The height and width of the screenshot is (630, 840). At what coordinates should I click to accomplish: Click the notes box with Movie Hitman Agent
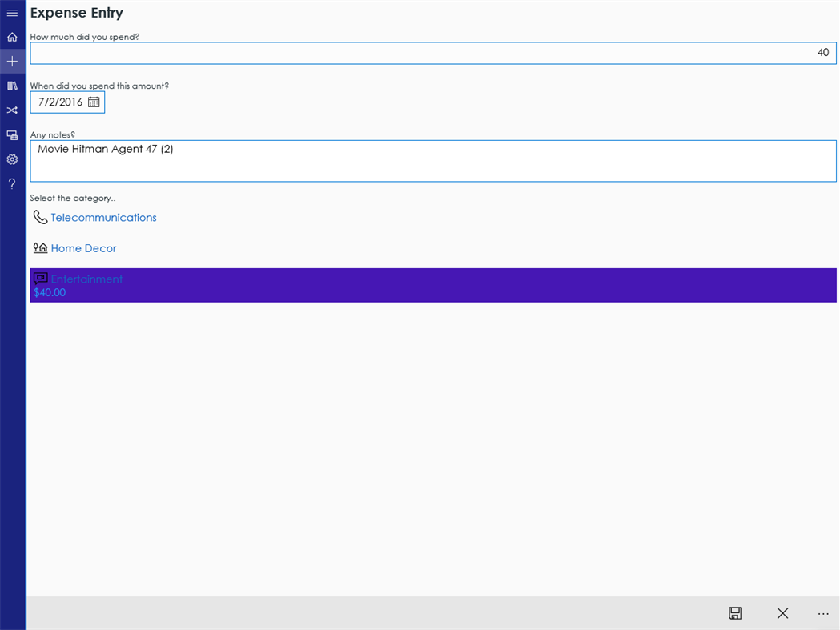(x=432, y=160)
